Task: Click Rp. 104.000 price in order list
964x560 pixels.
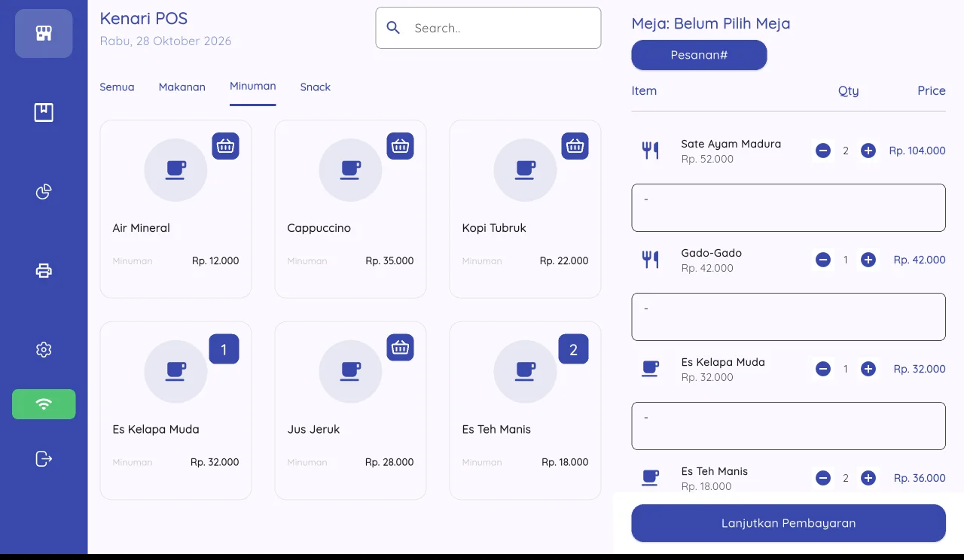Action: pos(917,151)
